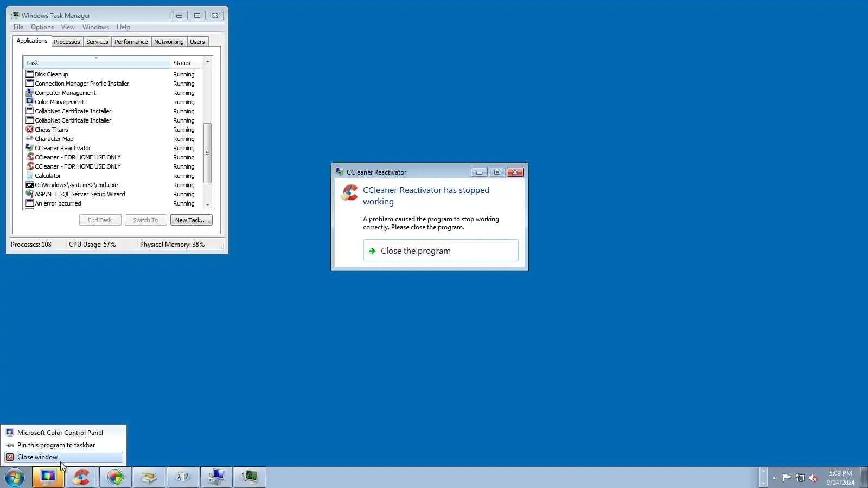Select the Calculator icon in task list
Image resolution: width=868 pixels, height=488 pixels.
(30, 176)
